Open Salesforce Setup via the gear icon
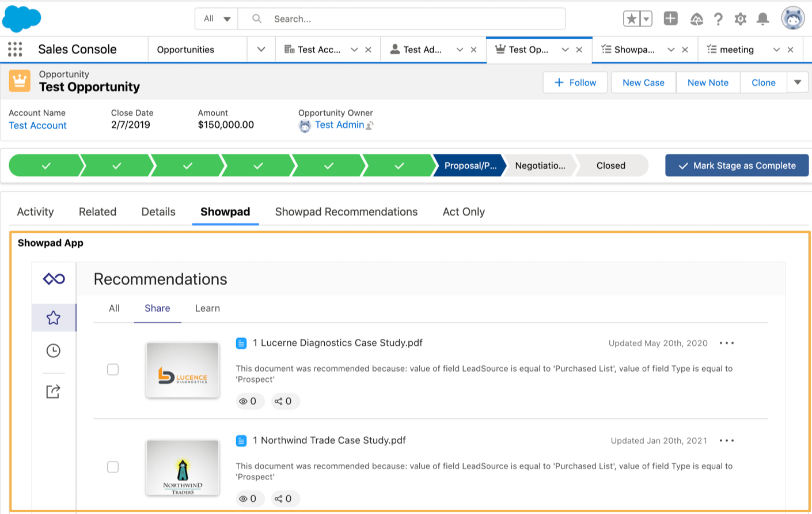The image size is (812, 514). pyautogui.click(x=741, y=18)
